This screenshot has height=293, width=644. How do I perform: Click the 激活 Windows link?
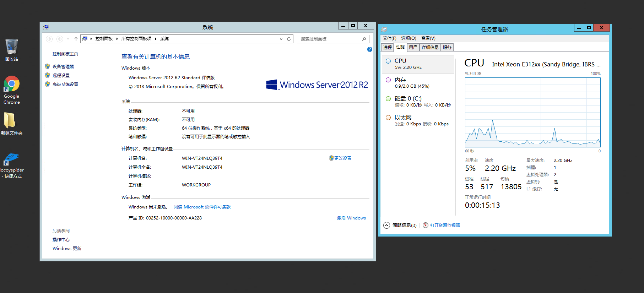(x=351, y=218)
